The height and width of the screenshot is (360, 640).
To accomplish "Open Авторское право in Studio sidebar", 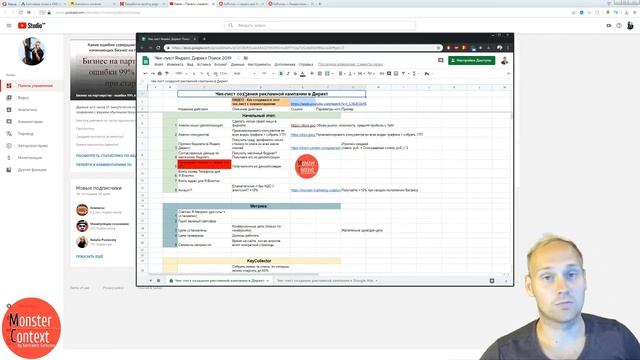I will pos(32,145).
